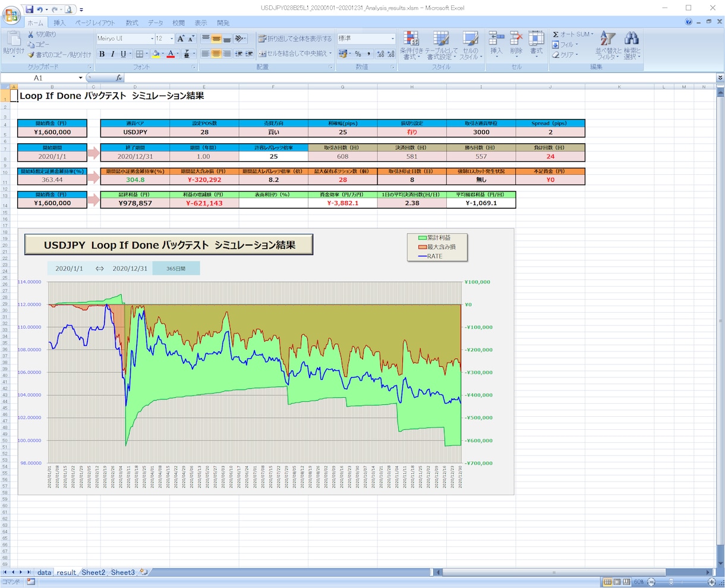Open the data sheet tab
725x588 pixels.
tap(45, 573)
